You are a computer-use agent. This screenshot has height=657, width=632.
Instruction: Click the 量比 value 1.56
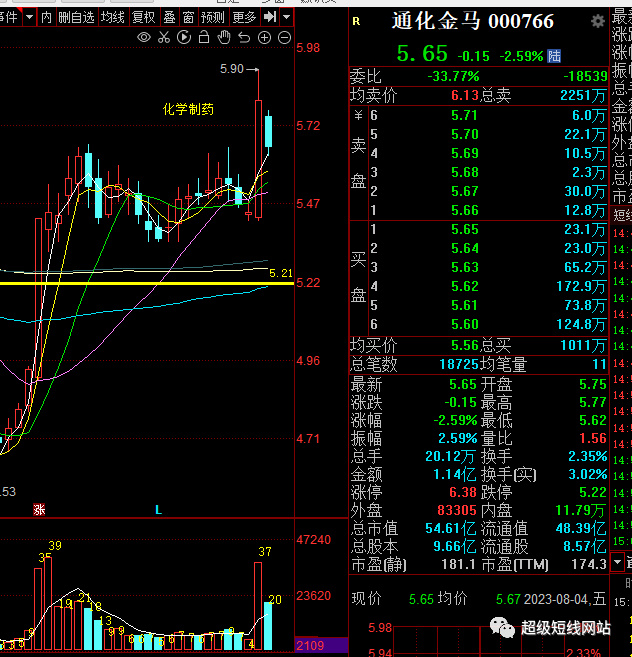593,438
